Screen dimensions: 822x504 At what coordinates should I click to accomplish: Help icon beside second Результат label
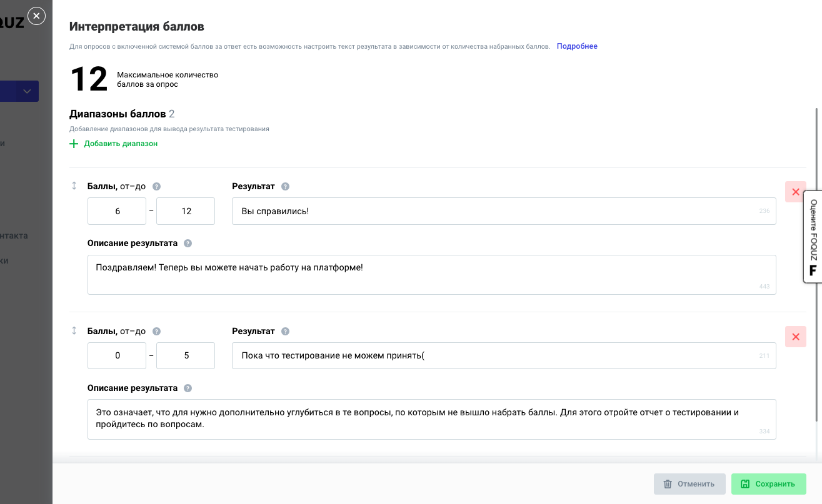[x=286, y=331]
